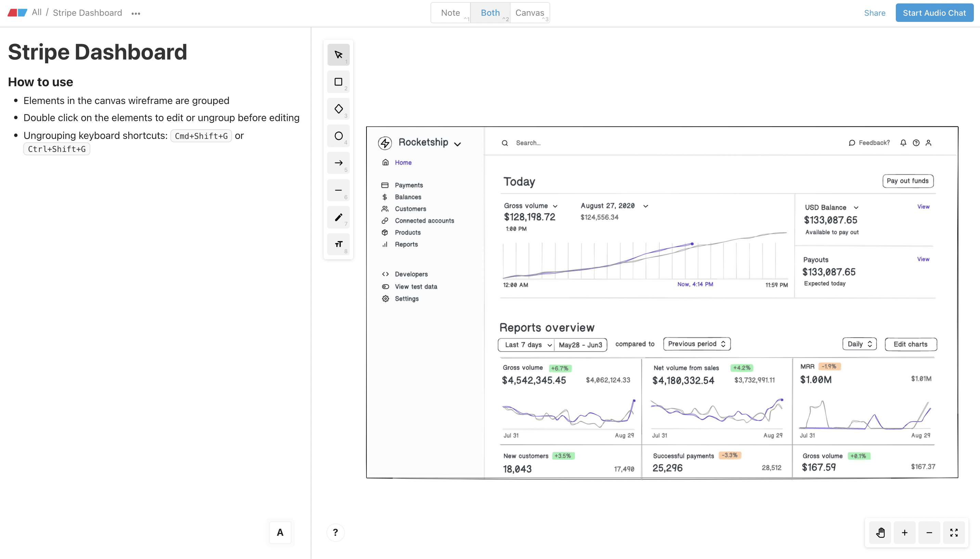Click the May28 - Jun3 date range field
The height and width of the screenshot is (559, 980).
pos(581,345)
